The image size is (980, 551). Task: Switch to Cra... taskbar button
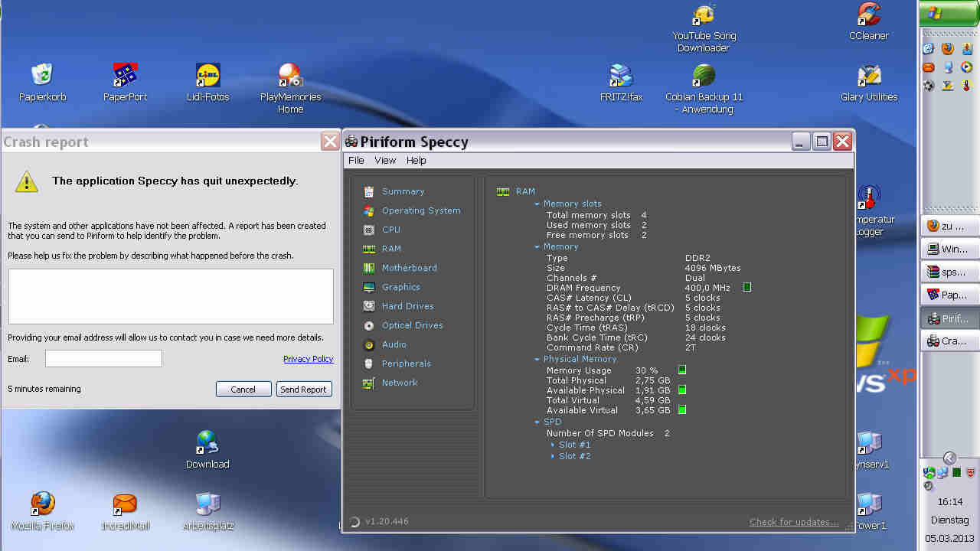pos(949,341)
